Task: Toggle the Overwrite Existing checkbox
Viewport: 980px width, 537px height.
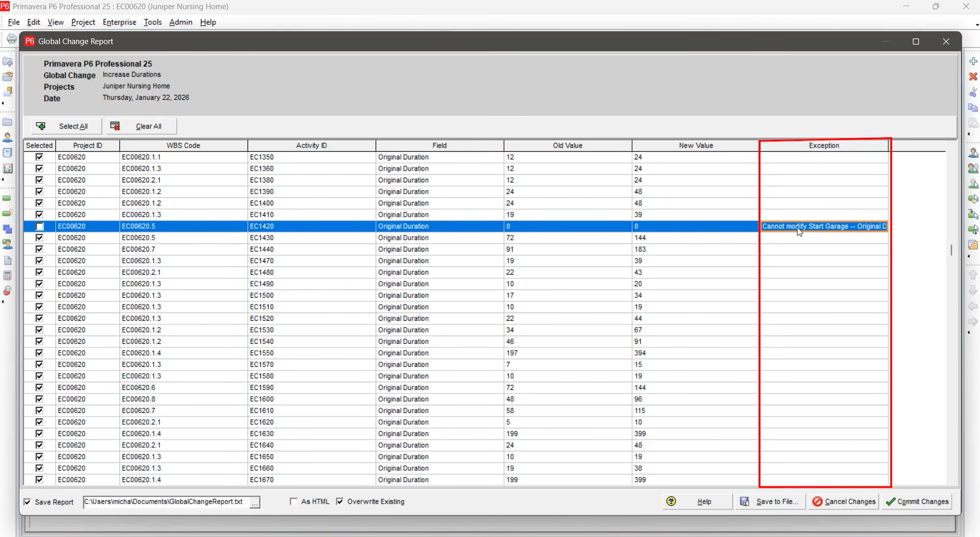Action: click(340, 502)
